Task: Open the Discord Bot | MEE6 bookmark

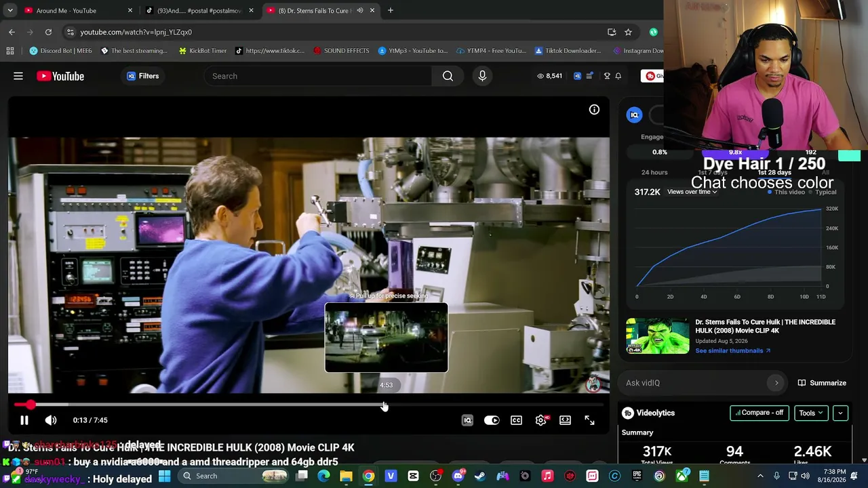Action: click(x=60, y=51)
